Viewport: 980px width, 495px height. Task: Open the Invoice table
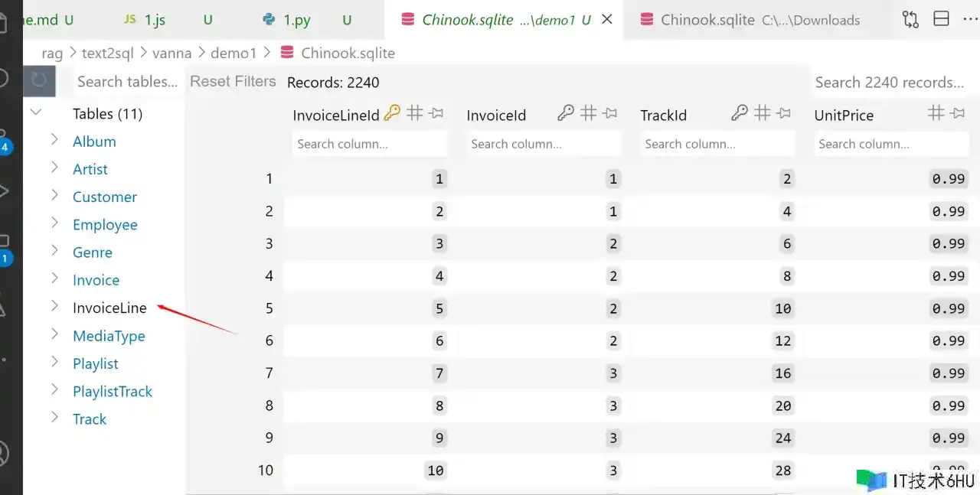pyautogui.click(x=96, y=280)
